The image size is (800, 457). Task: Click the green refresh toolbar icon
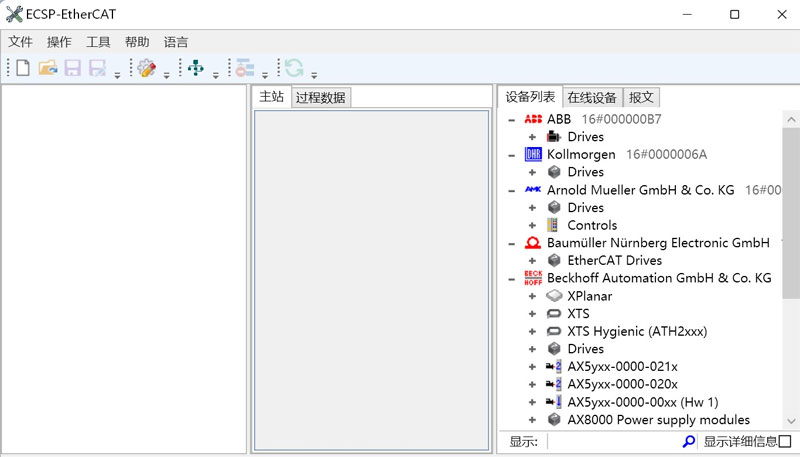tap(294, 67)
